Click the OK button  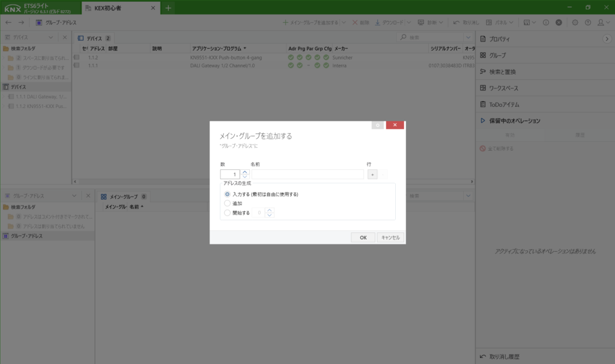tap(363, 237)
